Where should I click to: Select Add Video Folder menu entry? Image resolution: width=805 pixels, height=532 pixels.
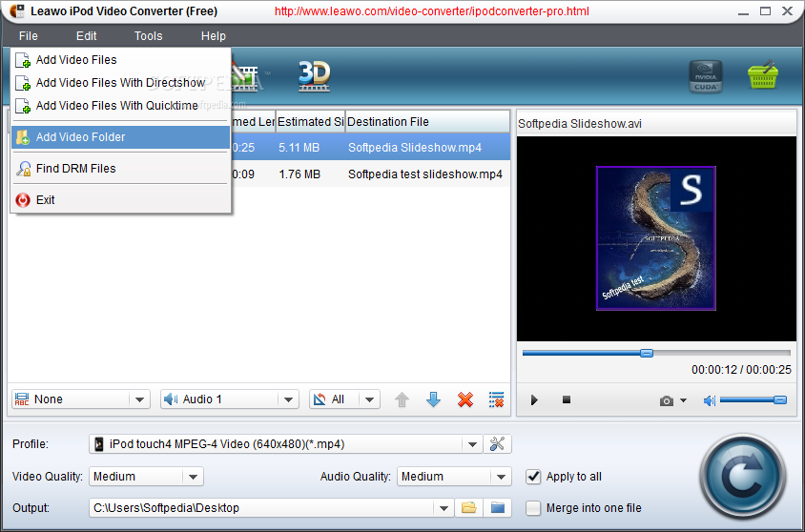coord(120,137)
